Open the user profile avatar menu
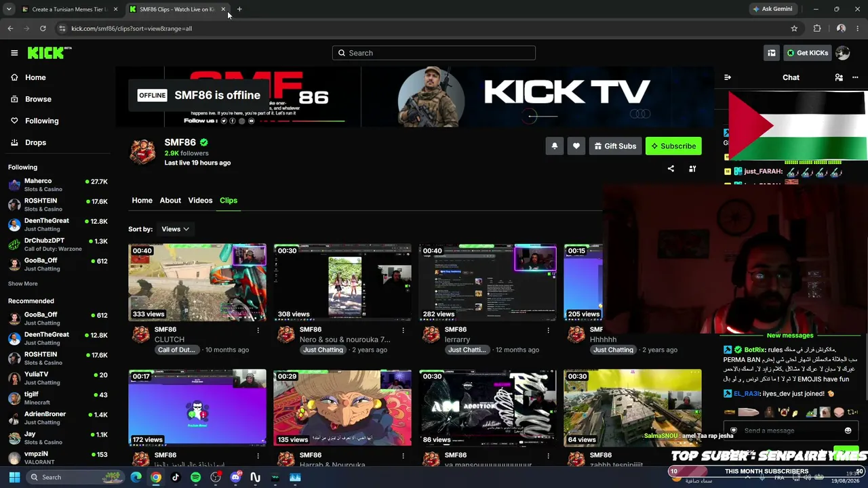 click(x=843, y=53)
